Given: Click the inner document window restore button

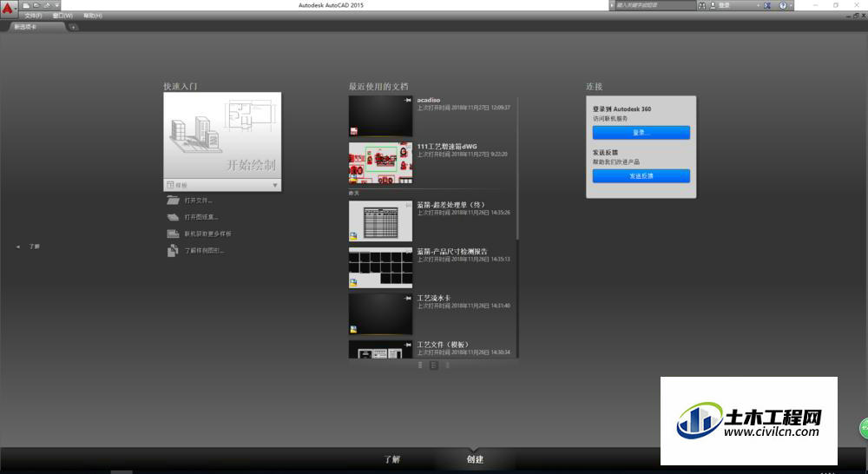Looking at the screenshot, I should (x=856, y=16).
